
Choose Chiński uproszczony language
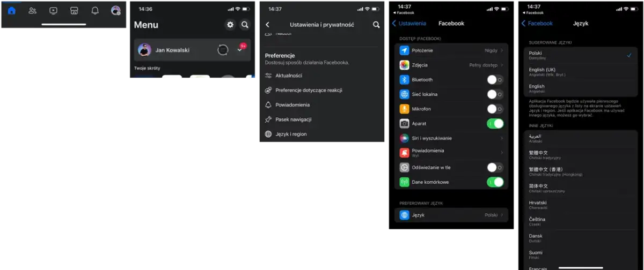tap(580, 188)
